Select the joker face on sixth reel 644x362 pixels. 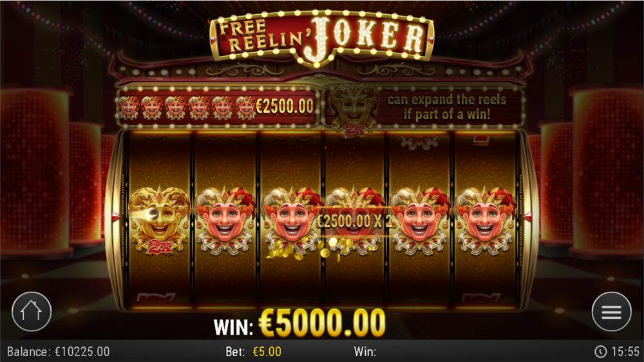pos(486,221)
